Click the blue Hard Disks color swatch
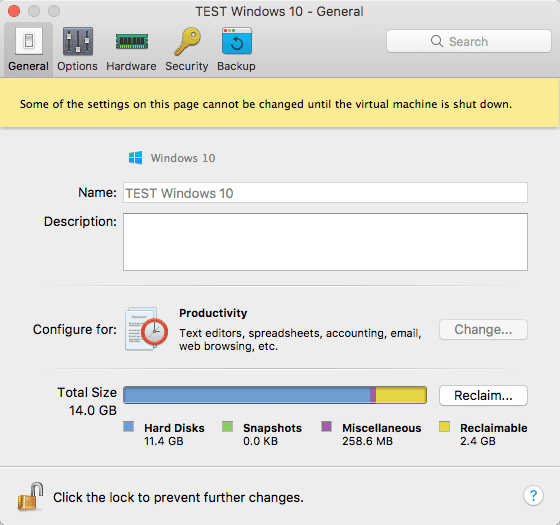The width and height of the screenshot is (560, 525). pyautogui.click(x=129, y=426)
